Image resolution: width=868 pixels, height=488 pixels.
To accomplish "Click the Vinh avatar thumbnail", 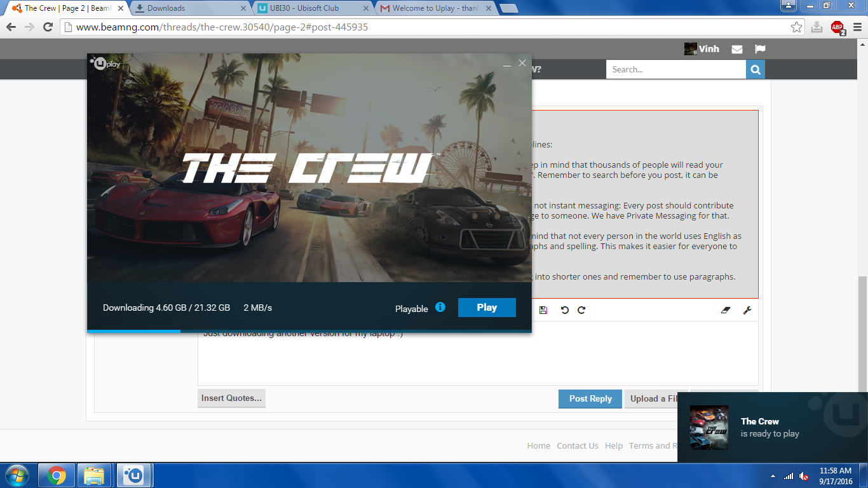I will click(x=690, y=49).
